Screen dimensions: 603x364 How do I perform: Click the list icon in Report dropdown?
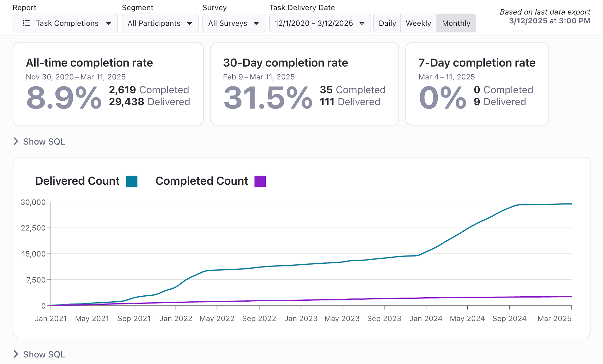(26, 23)
